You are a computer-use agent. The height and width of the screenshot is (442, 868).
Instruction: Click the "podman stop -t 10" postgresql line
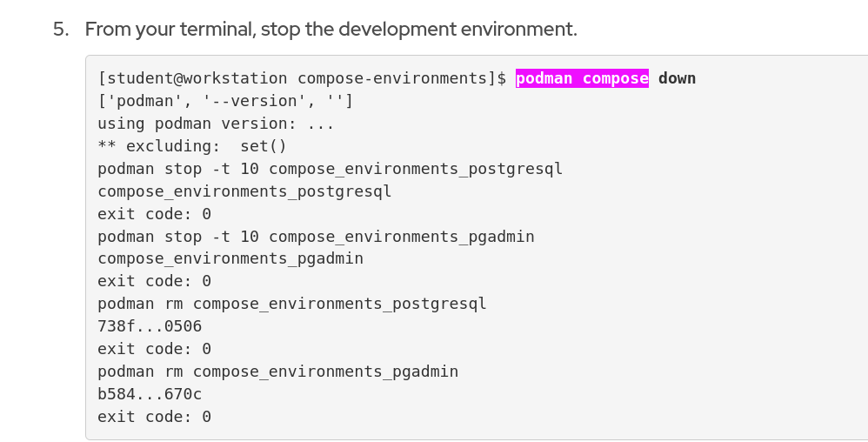[x=330, y=168]
